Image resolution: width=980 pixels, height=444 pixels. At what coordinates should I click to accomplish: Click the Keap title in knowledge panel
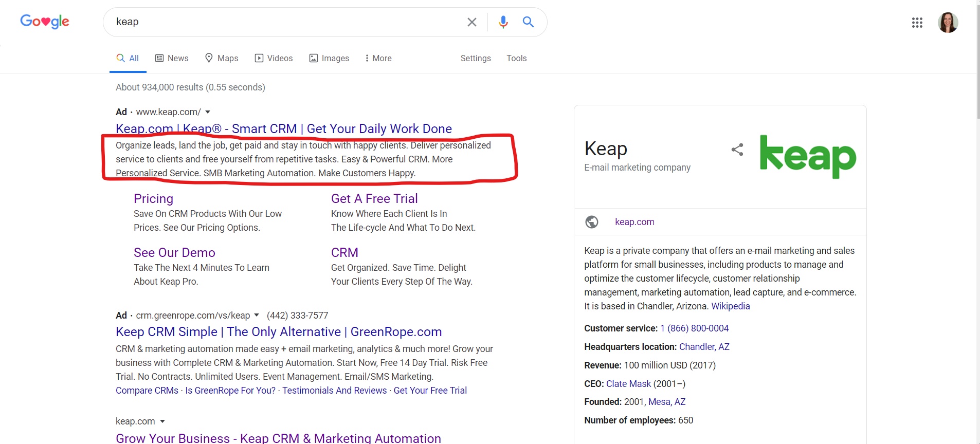[606, 149]
